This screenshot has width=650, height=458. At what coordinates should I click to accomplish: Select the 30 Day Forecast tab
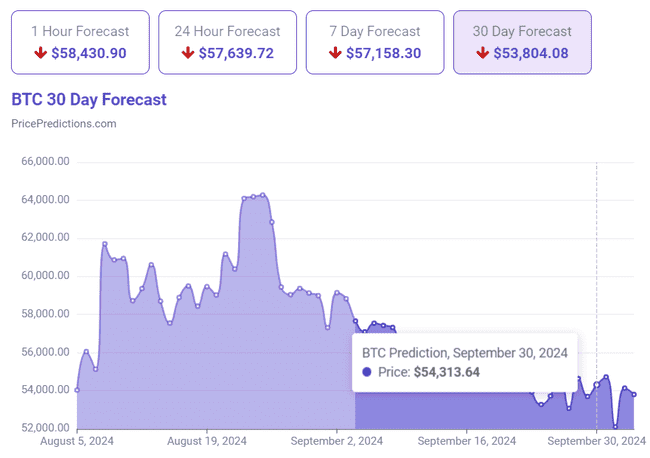point(522,42)
